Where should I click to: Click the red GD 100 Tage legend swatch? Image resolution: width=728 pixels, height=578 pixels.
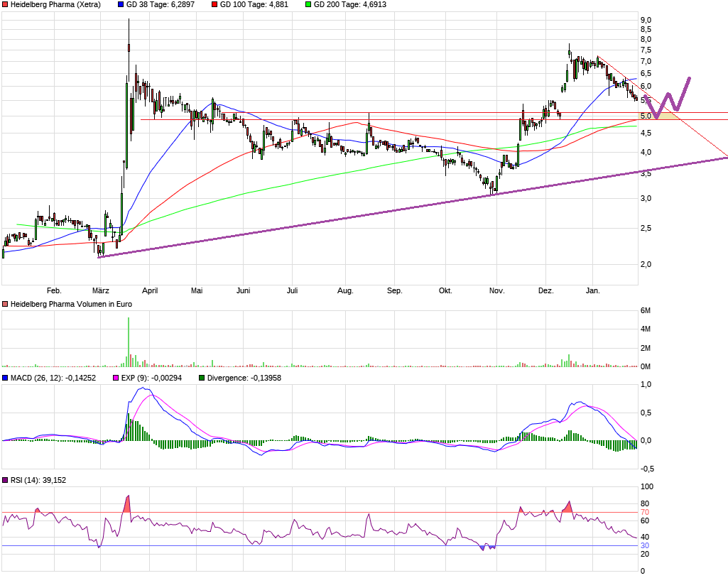coord(214,5)
